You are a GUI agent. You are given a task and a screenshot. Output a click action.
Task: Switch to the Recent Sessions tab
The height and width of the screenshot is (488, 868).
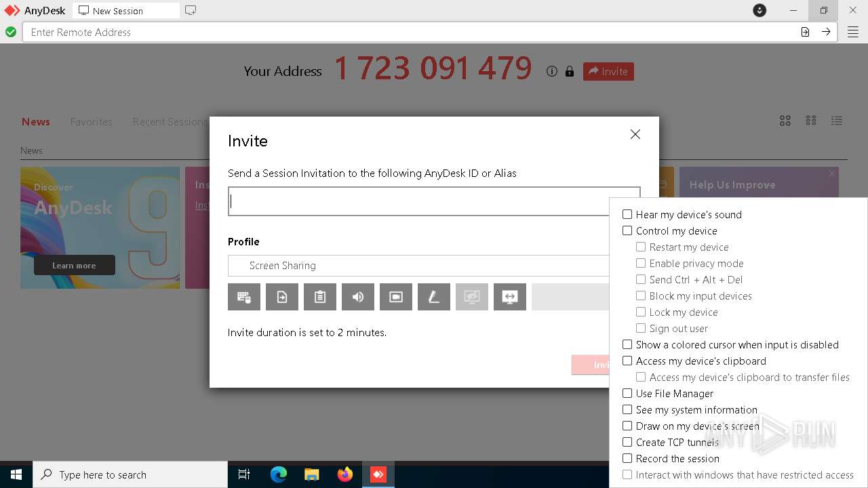pos(170,122)
